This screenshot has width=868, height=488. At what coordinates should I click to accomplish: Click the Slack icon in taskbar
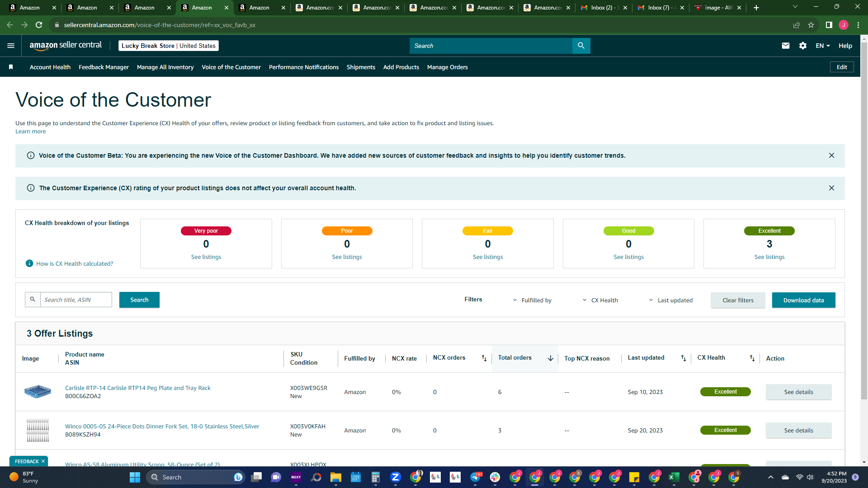495,477
